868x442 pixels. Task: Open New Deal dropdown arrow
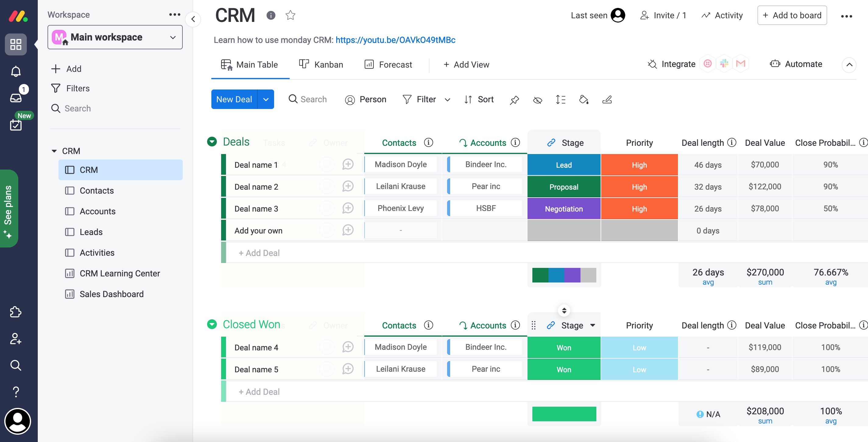point(266,99)
